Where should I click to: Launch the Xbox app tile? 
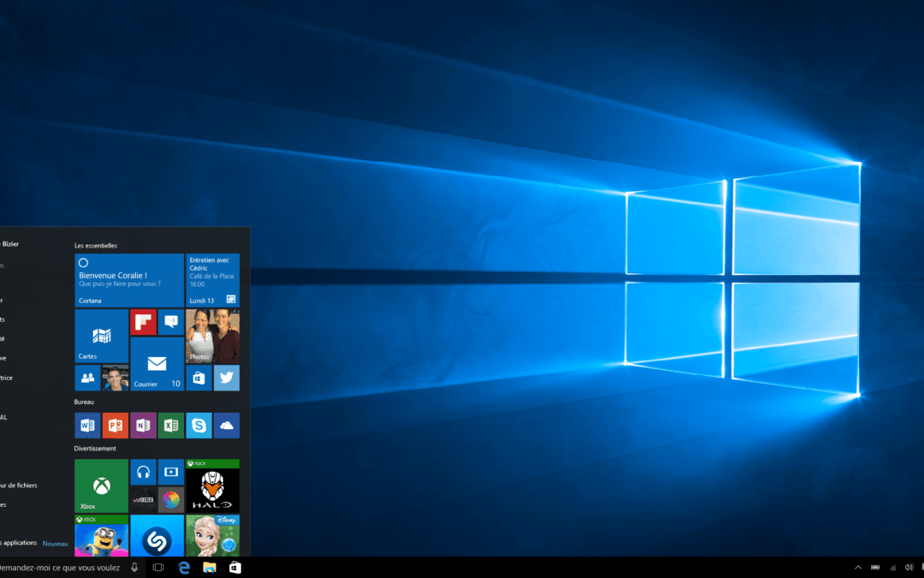[x=100, y=486]
